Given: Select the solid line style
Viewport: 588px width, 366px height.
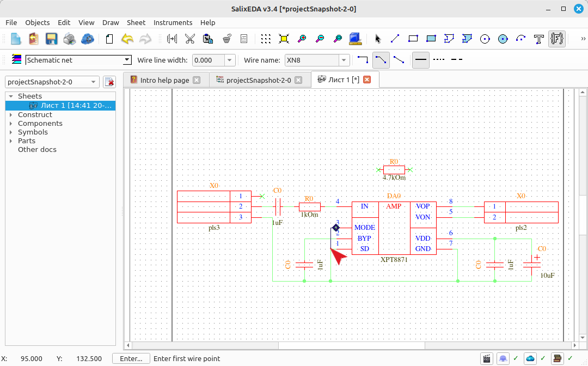Looking at the screenshot, I should 421,59.
